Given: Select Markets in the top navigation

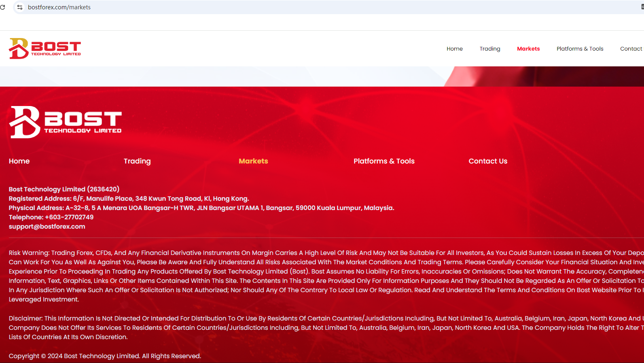Looking at the screenshot, I should pyautogui.click(x=528, y=49).
